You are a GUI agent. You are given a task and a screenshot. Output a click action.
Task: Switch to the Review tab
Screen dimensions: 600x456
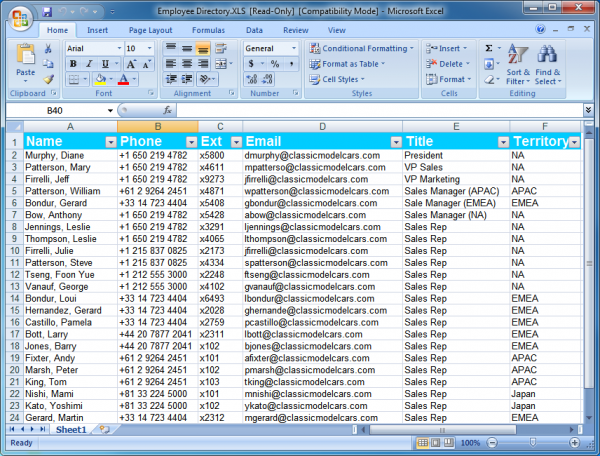click(295, 30)
